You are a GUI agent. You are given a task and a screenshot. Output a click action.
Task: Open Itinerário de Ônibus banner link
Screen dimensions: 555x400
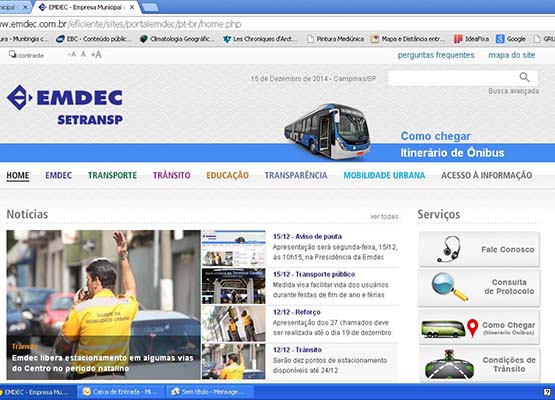tap(452, 153)
